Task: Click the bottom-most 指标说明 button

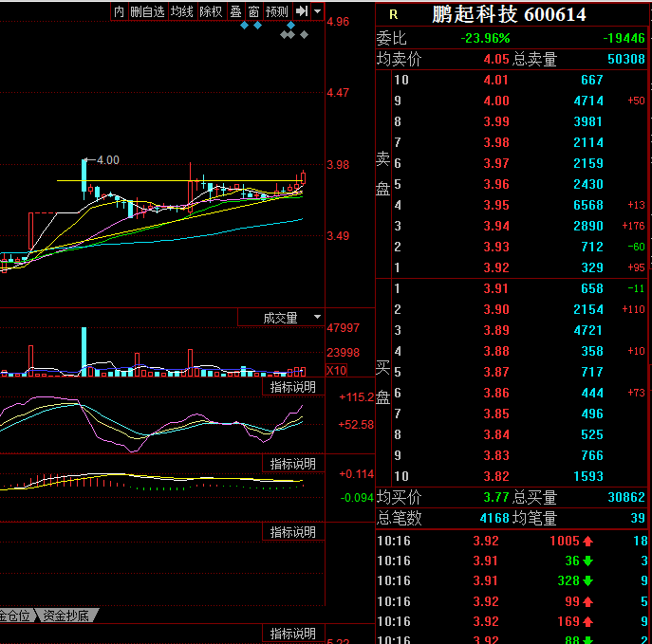Action: (293, 634)
